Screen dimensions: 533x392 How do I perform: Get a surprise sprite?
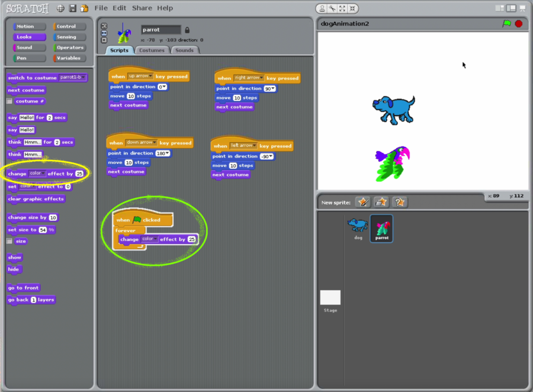tap(400, 203)
